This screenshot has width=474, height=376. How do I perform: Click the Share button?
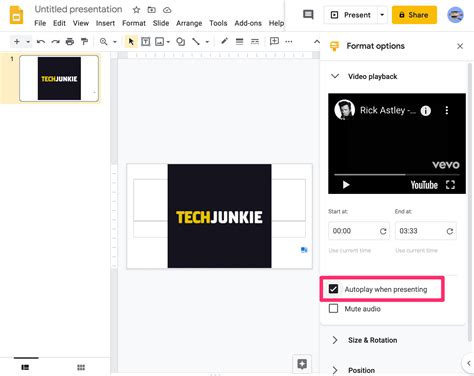(414, 15)
